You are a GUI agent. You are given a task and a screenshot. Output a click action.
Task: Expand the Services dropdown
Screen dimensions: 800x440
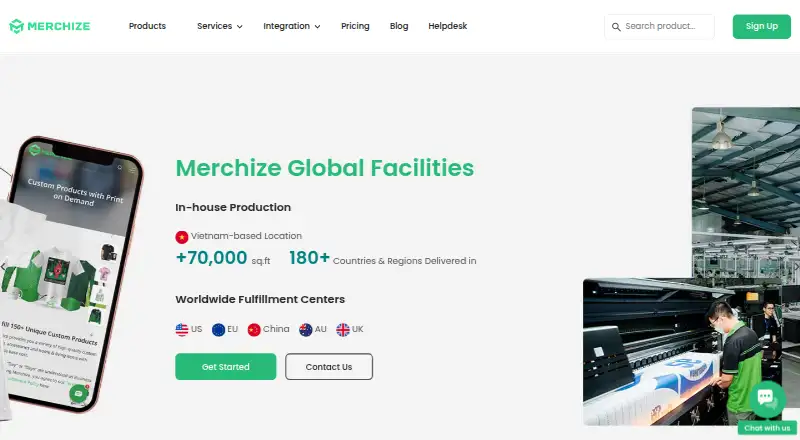[219, 26]
